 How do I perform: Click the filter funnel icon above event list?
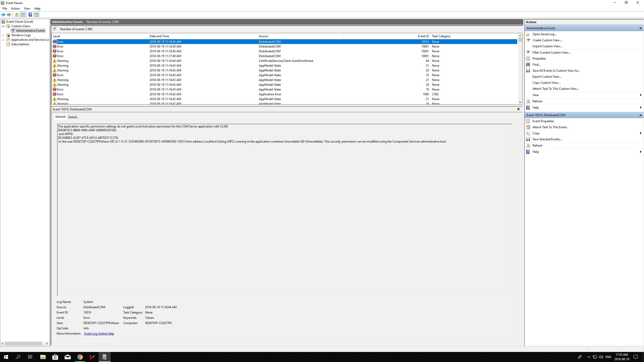(54, 29)
